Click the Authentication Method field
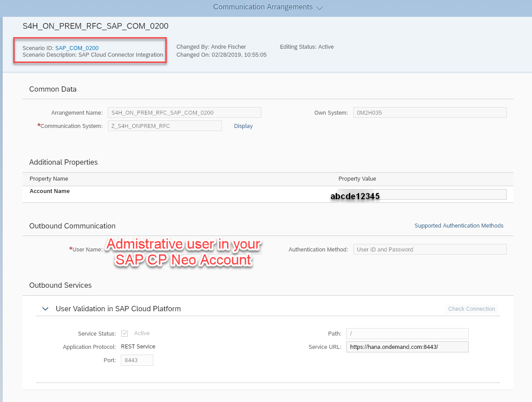 [429, 249]
